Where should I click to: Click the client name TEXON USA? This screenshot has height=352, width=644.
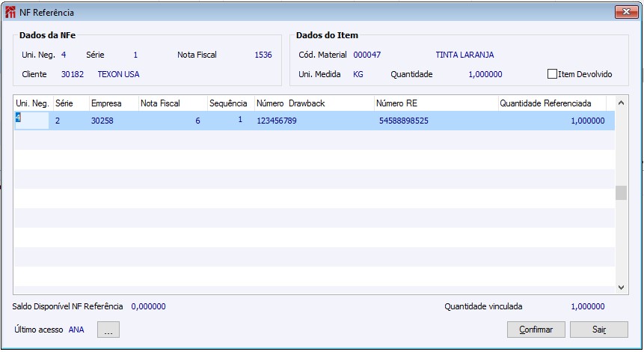coord(118,74)
